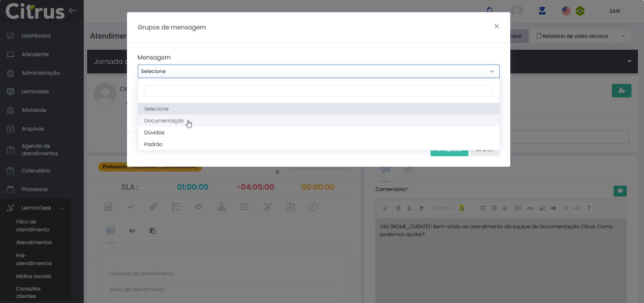This screenshot has width=644, height=303.
Task: Click the timer gauge icon
Action: 313,207
